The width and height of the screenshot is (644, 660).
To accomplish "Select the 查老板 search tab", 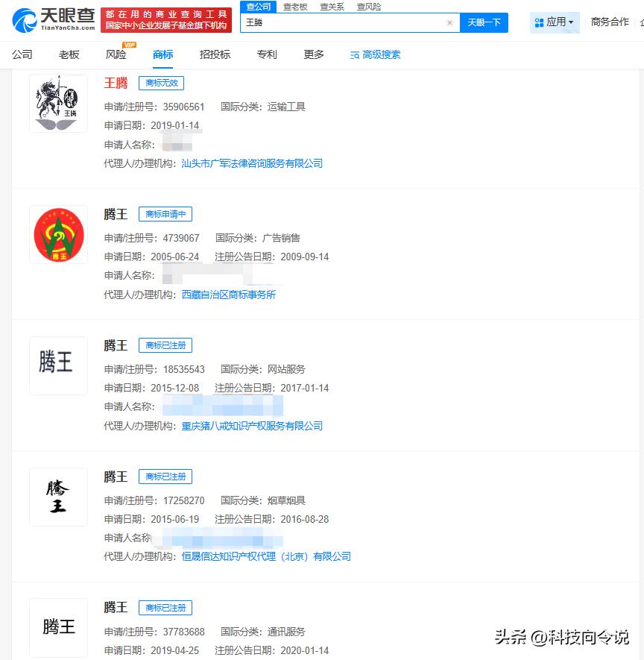I will [x=295, y=7].
